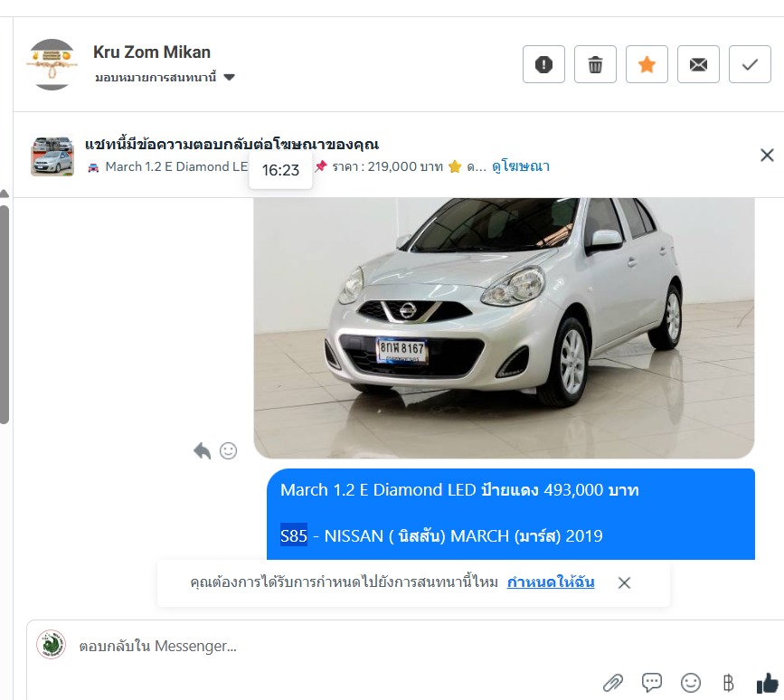Close the ad reply notification banner
This screenshot has height=700, width=784.
(767, 155)
